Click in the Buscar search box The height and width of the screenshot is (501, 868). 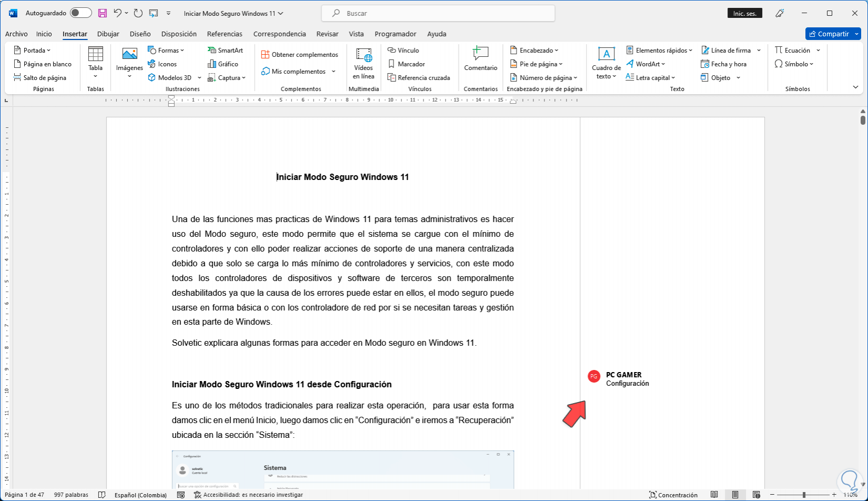(x=438, y=14)
